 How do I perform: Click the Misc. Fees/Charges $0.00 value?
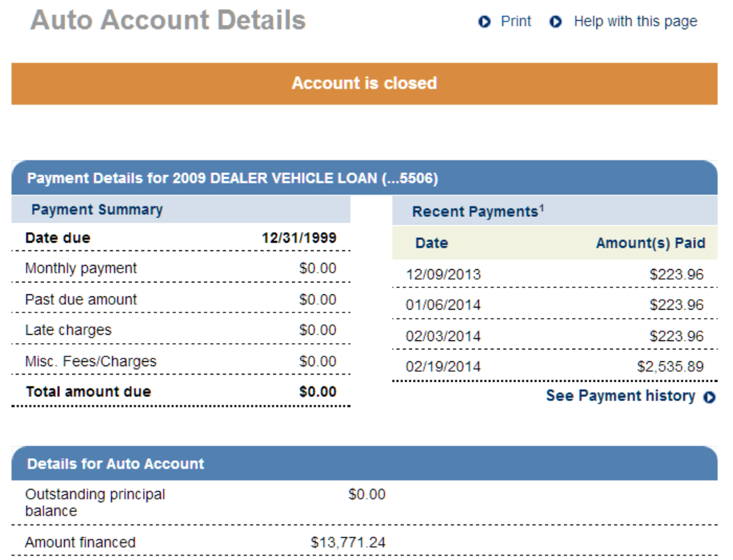click(318, 361)
